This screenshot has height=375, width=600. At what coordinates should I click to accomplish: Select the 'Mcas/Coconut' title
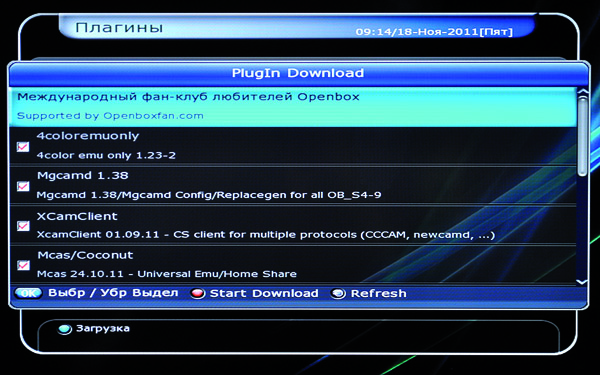(x=85, y=255)
